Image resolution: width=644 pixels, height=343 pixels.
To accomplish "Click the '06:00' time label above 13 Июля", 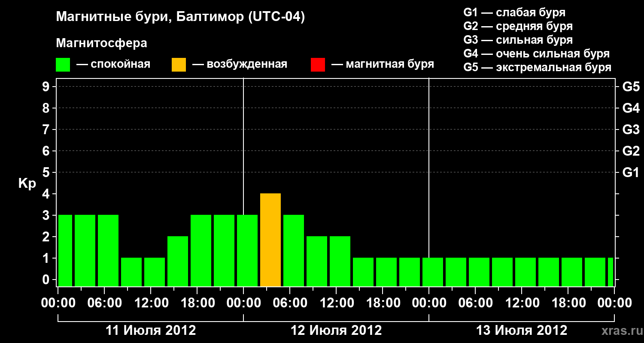I will (476, 303).
